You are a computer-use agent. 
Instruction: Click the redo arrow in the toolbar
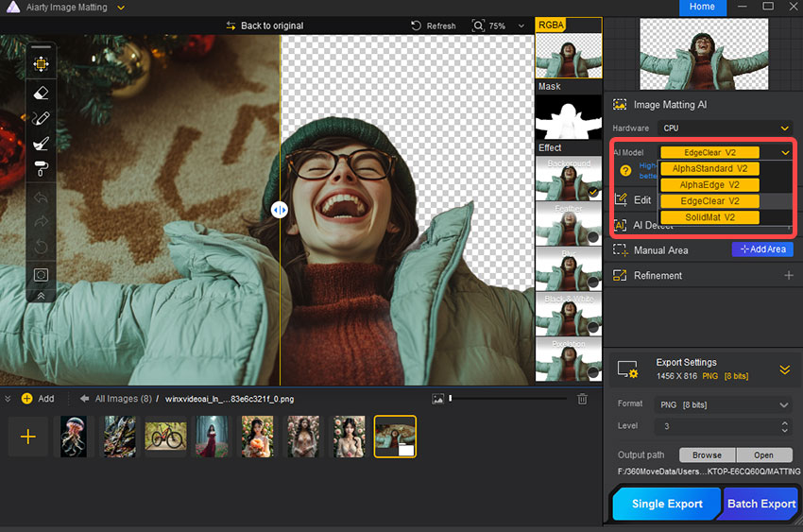41,221
